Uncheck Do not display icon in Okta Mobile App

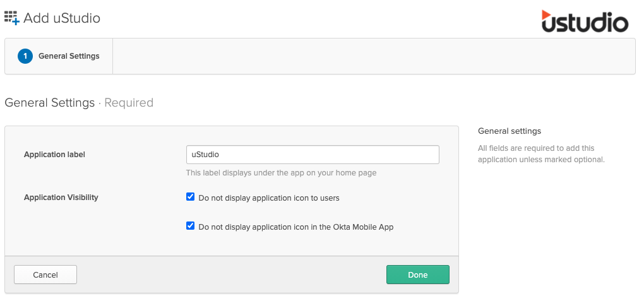click(190, 225)
